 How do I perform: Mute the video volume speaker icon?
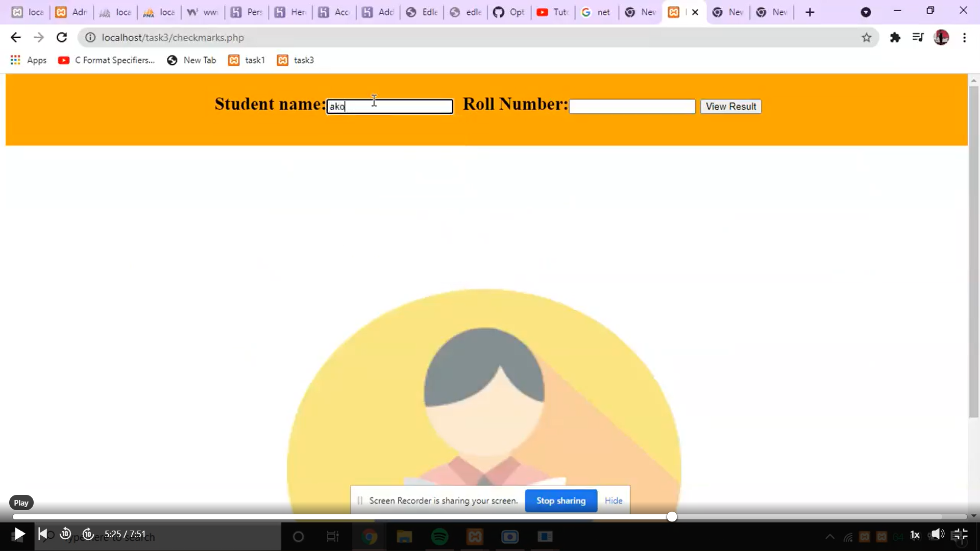[938, 534]
